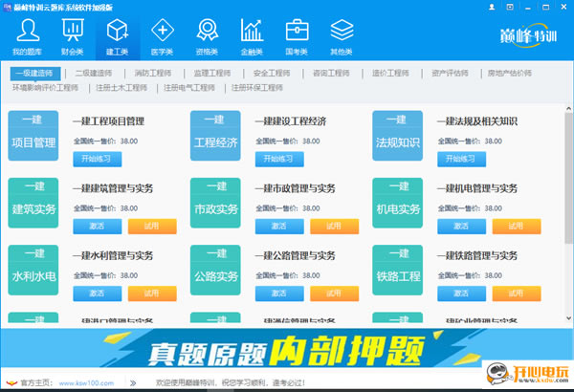Click the title bar icon beside the user icon
Viewport: 574px width, 392px height.
click(x=510, y=7)
